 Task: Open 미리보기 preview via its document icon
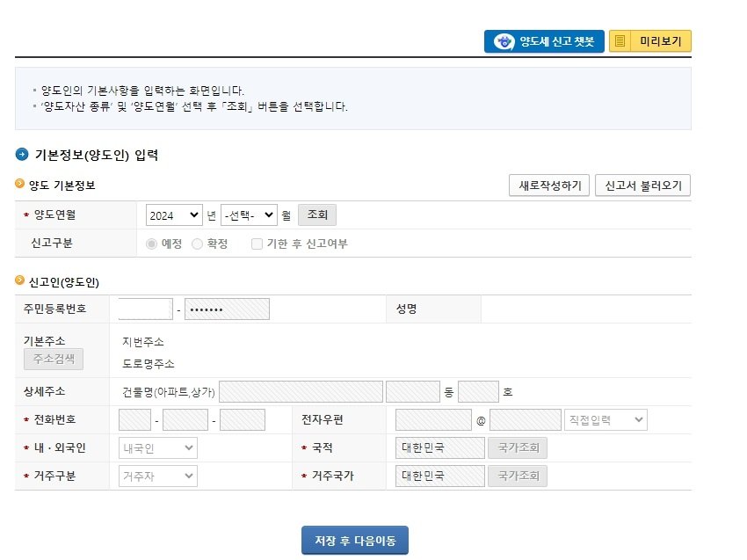click(x=620, y=40)
